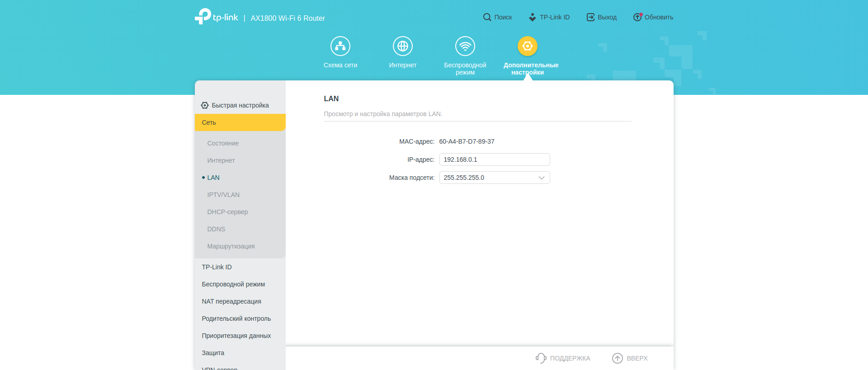Open the Интернет globe icon
Viewport: 868px width, 370px height.
pos(402,46)
